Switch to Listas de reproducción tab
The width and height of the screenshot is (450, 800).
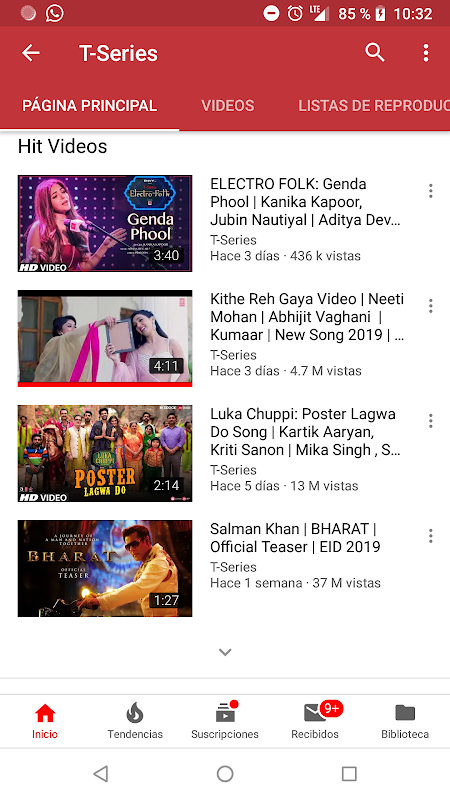373,106
